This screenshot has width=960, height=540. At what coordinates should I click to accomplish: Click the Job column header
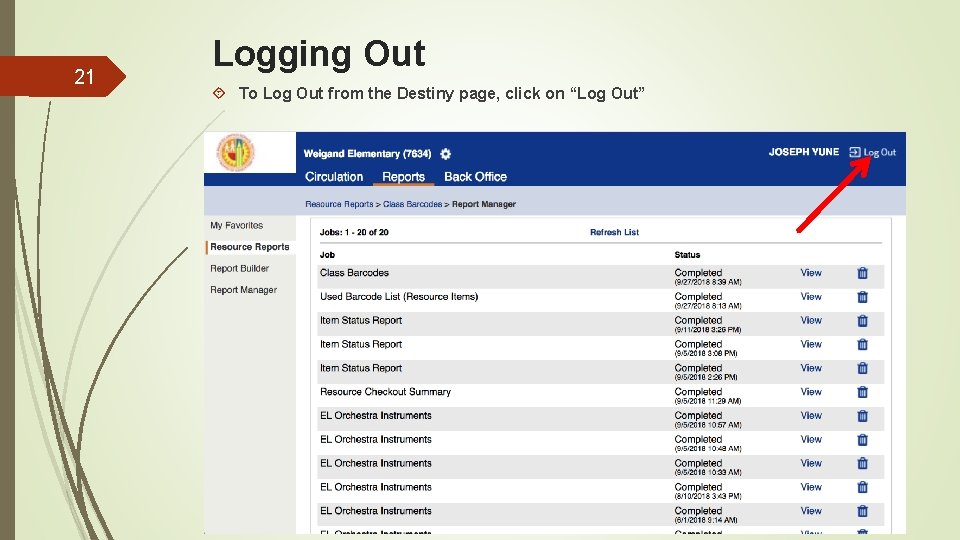pyautogui.click(x=327, y=255)
